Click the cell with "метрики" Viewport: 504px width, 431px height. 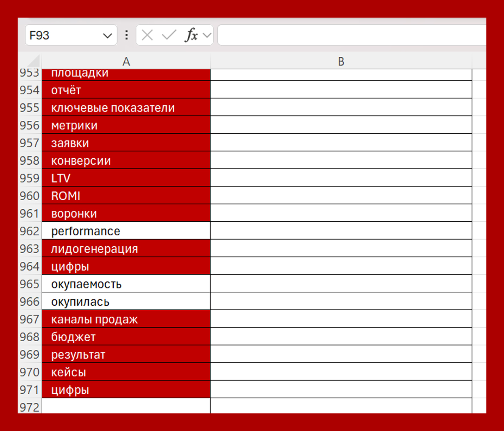(126, 125)
